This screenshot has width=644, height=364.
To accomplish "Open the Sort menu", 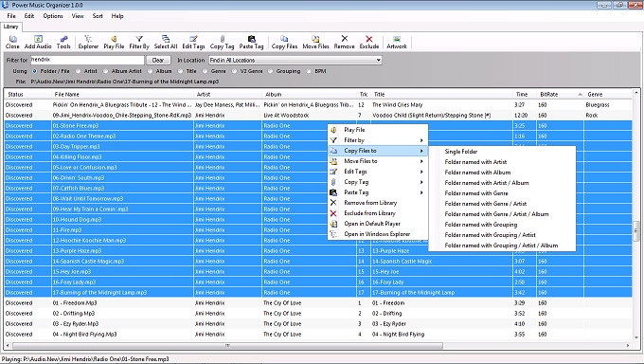I will click(98, 16).
